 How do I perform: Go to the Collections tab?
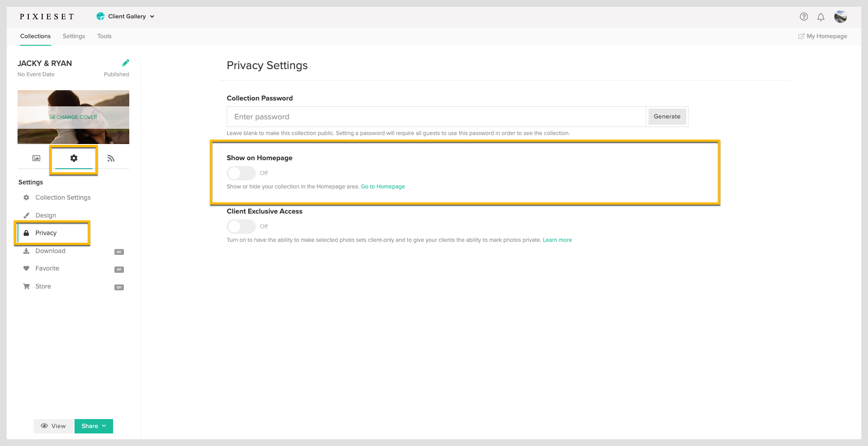35,36
